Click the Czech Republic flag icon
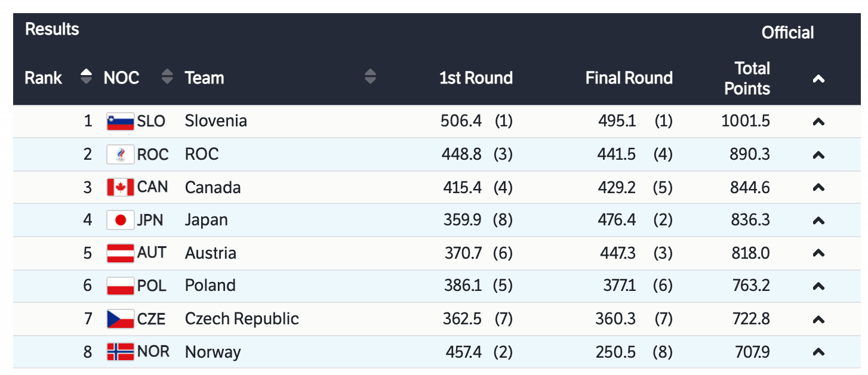This screenshot has width=868, height=375. (x=120, y=319)
